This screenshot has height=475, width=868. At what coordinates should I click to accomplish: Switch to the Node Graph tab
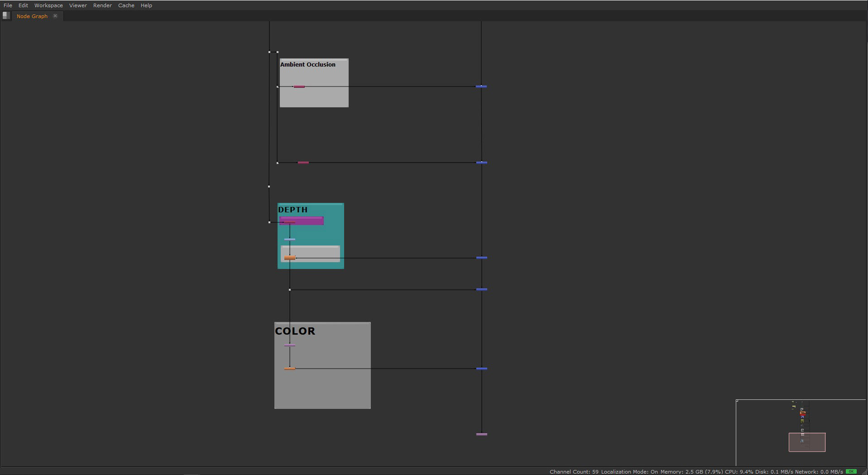(x=32, y=16)
